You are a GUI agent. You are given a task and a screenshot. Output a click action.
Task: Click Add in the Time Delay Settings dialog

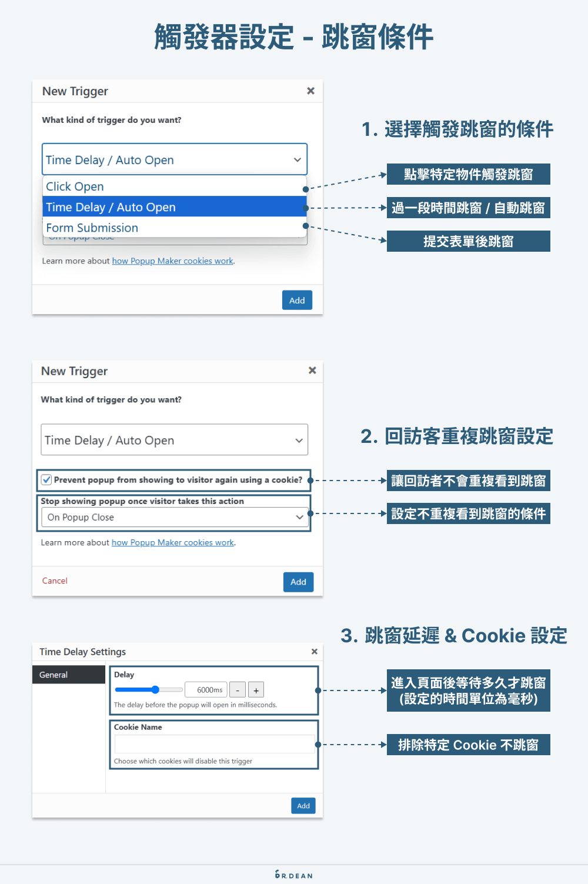coord(303,806)
